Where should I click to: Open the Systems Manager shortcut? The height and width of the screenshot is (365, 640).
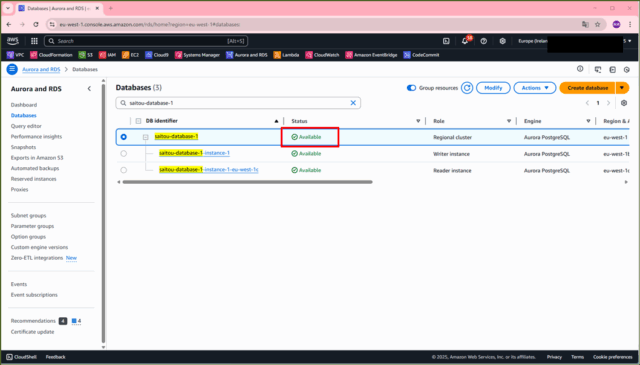(198, 55)
